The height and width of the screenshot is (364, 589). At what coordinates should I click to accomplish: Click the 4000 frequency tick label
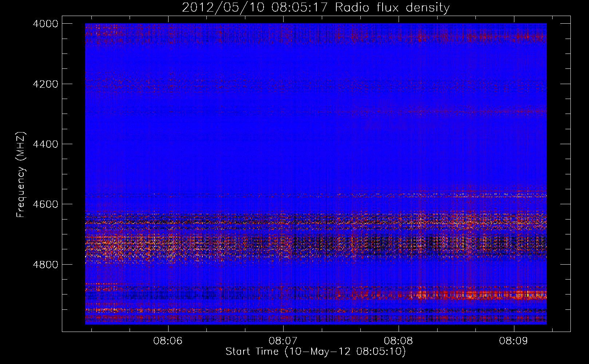pyautogui.click(x=46, y=24)
